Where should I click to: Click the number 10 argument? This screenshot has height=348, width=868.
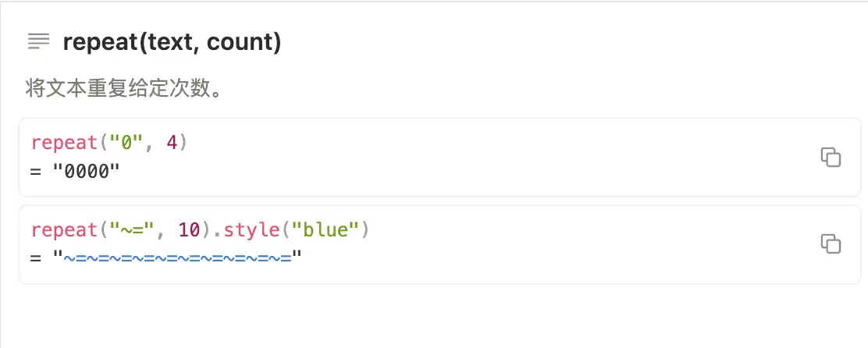[188, 230]
